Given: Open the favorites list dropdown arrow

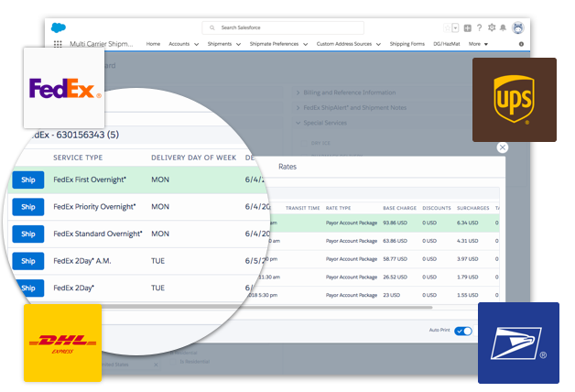Looking at the screenshot, I should click(455, 27).
